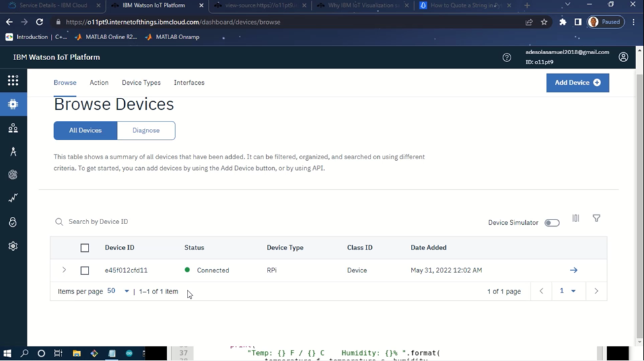The image size is (644, 361).
Task: Click the Connected status text
Action: pyautogui.click(x=213, y=270)
